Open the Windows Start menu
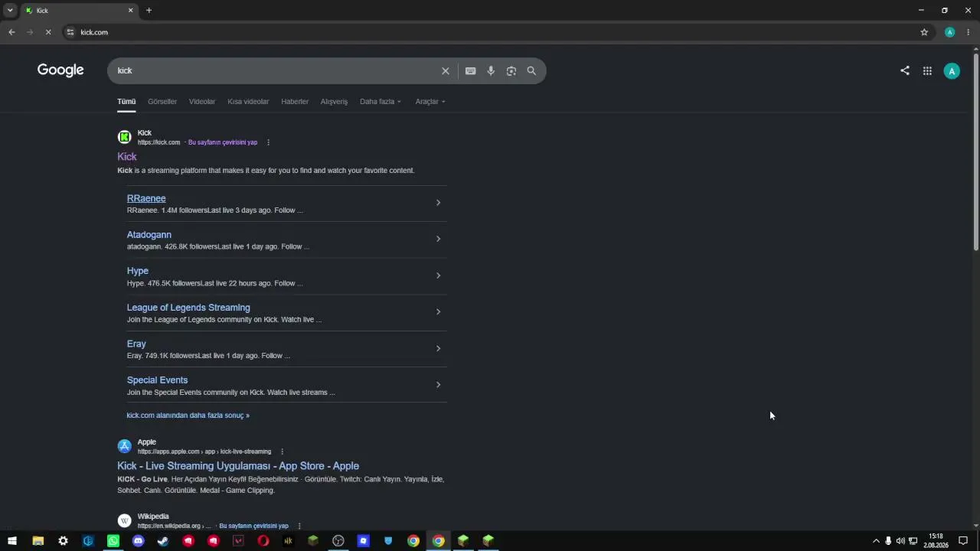 click(x=12, y=541)
